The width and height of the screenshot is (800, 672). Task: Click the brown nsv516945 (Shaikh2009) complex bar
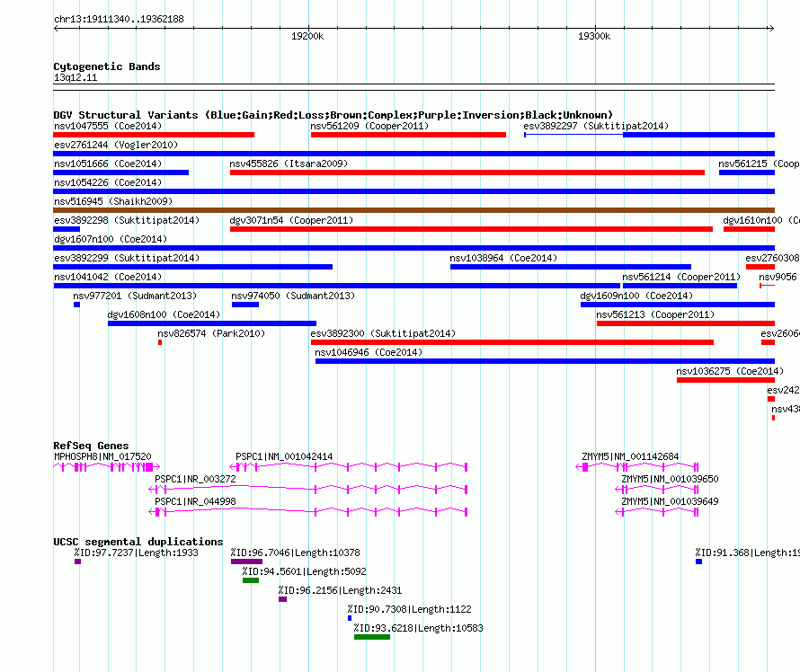tap(413, 210)
